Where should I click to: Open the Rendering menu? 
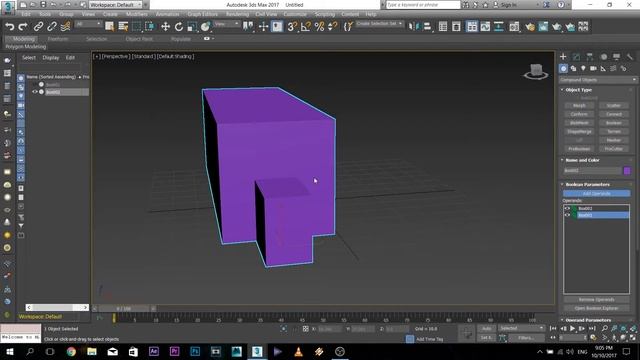pyautogui.click(x=237, y=14)
